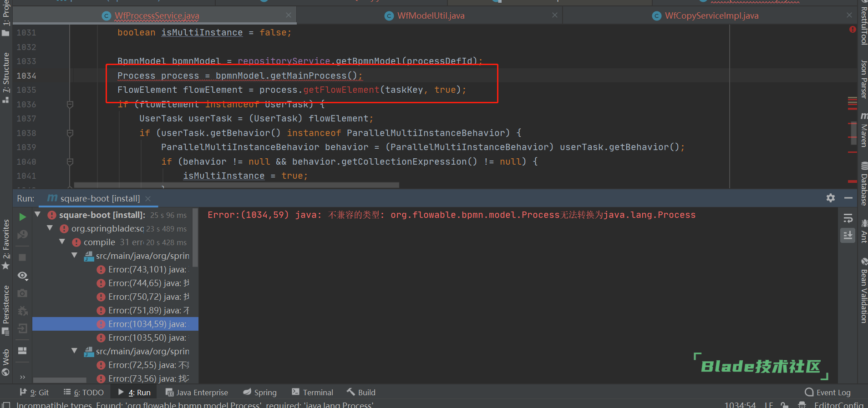Open the 6: TODO tool window
Image resolution: width=868 pixels, height=408 pixels.
point(84,392)
